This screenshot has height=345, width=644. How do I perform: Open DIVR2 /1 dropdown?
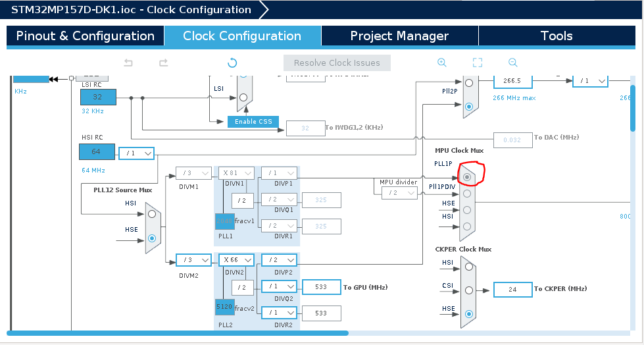click(x=279, y=313)
